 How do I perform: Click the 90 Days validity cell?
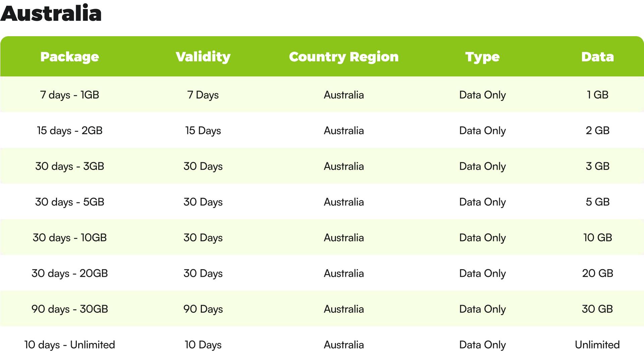(203, 309)
